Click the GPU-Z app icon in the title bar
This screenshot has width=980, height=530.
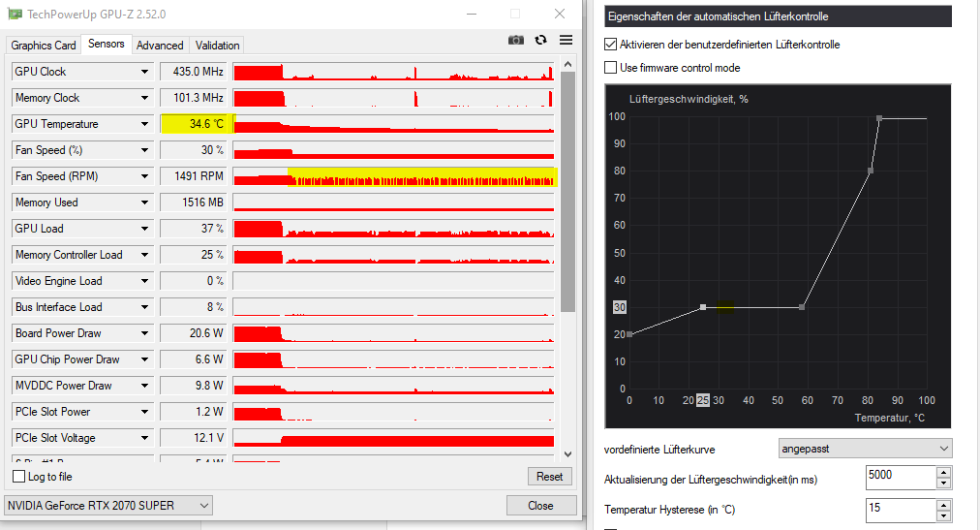(15, 14)
